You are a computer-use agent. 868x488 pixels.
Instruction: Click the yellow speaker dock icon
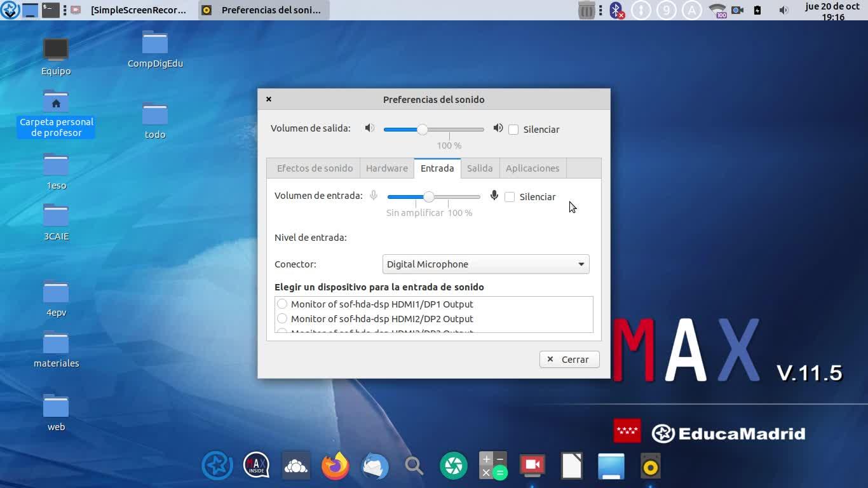tap(650, 466)
